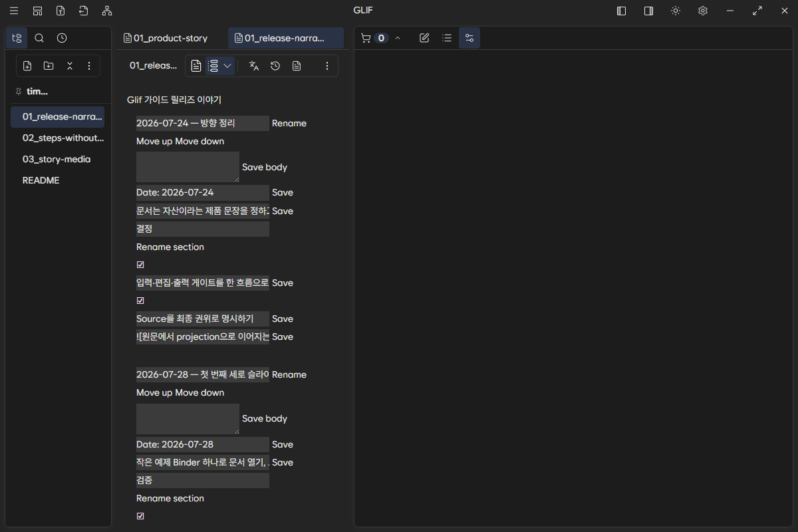Image resolution: width=798 pixels, height=532 pixels.
Task: Click the layout template icon in title bar
Action: click(37, 11)
